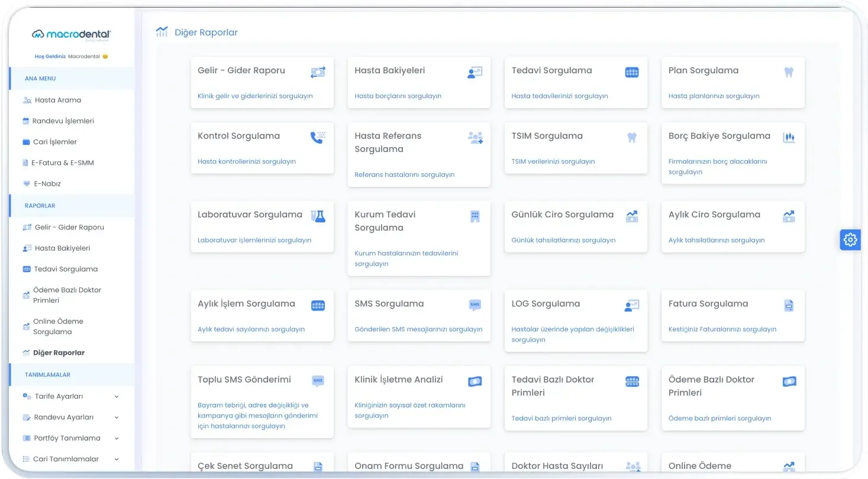The height and width of the screenshot is (479, 868).
Task: Expand Randevu Ayarları submenu
Action: click(117, 417)
